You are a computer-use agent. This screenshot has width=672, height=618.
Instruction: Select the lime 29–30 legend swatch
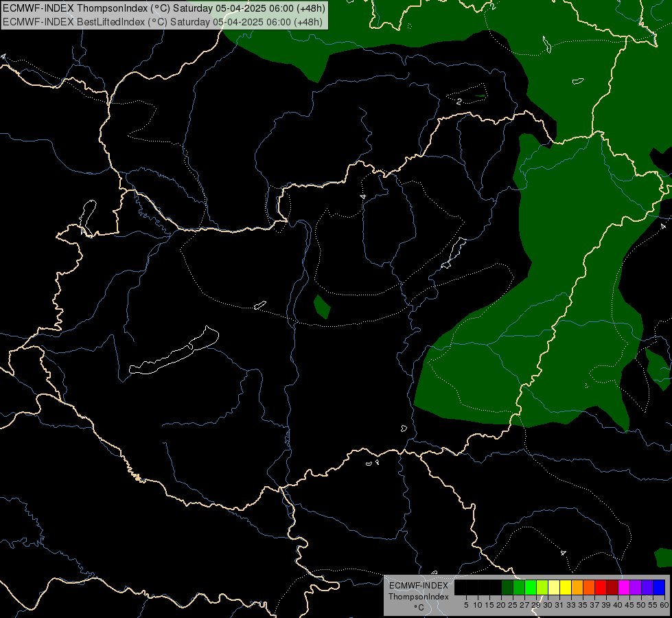click(x=542, y=587)
